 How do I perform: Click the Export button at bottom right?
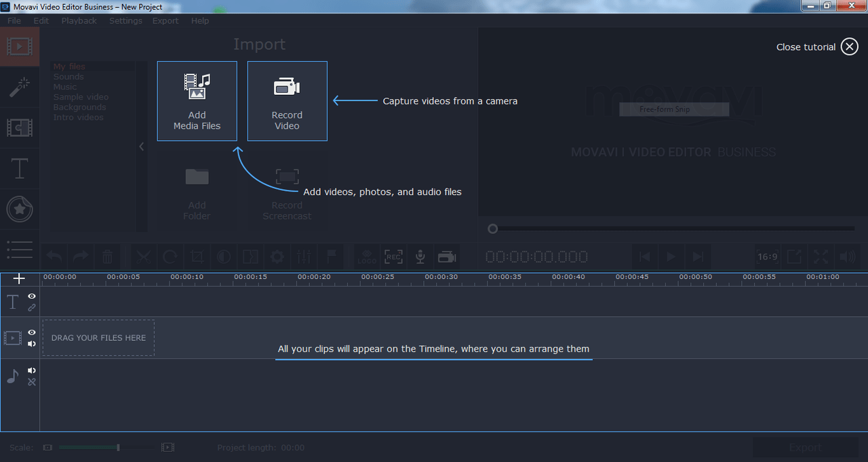click(x=806, y=448)
